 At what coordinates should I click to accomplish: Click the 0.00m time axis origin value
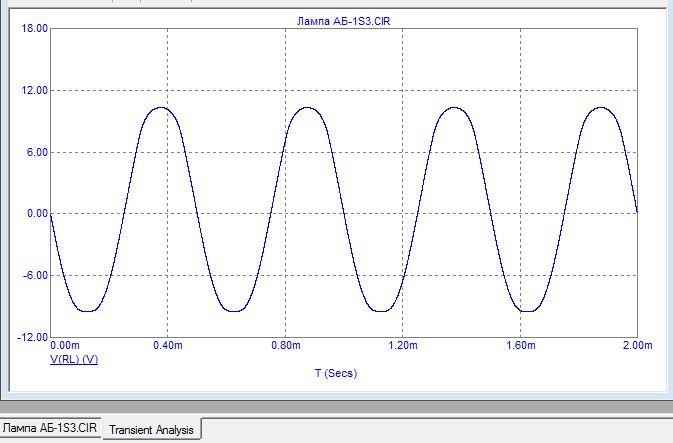click(x=65, y=345)
